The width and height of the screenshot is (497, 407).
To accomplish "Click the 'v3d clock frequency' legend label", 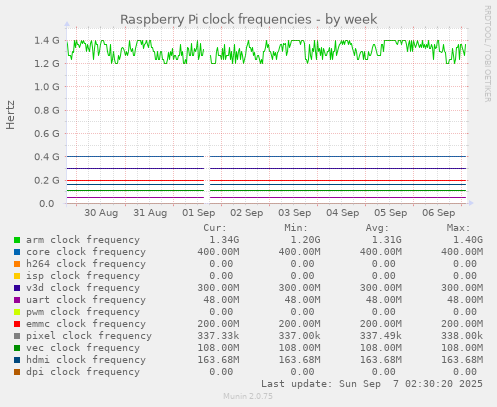I will coord(83,288).
